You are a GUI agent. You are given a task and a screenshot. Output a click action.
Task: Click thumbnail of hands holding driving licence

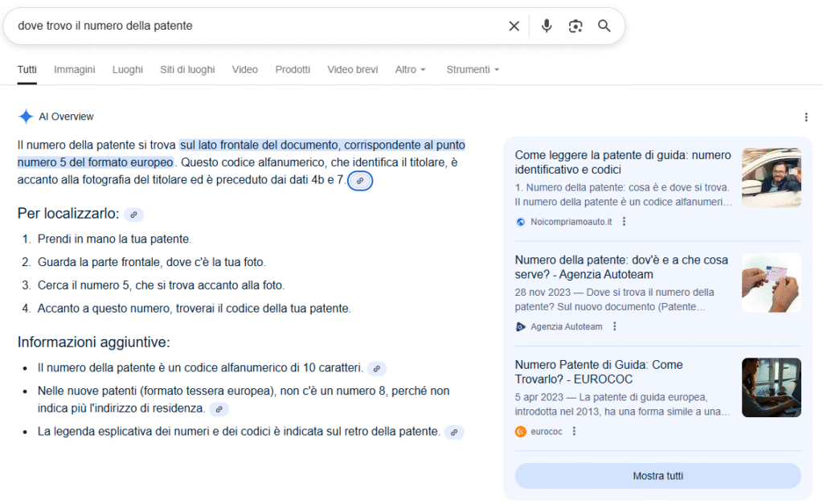click(x=771, y=283)
